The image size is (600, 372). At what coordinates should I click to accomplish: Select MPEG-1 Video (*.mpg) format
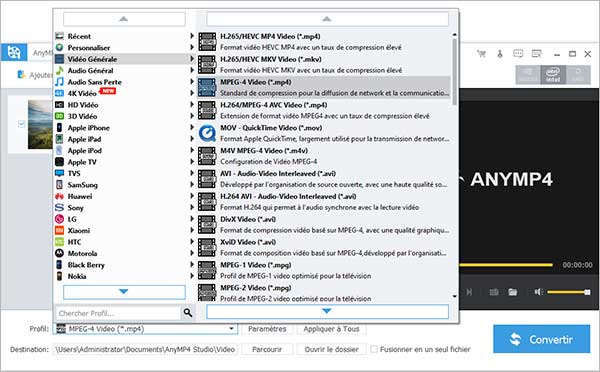(324, 271)
